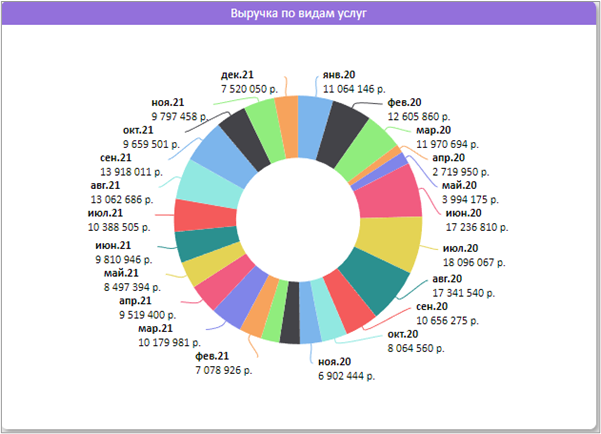The width and height of the screenshot is (601, 434).
Task: Click the июл.21 red donut segment
Action: pos(205,216)
